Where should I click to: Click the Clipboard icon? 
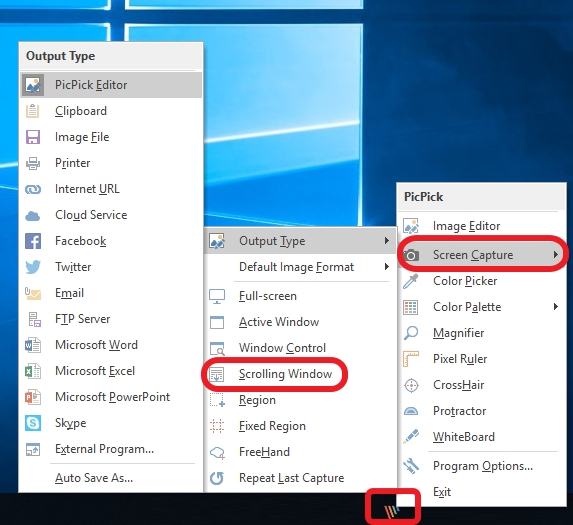[33, 111]
